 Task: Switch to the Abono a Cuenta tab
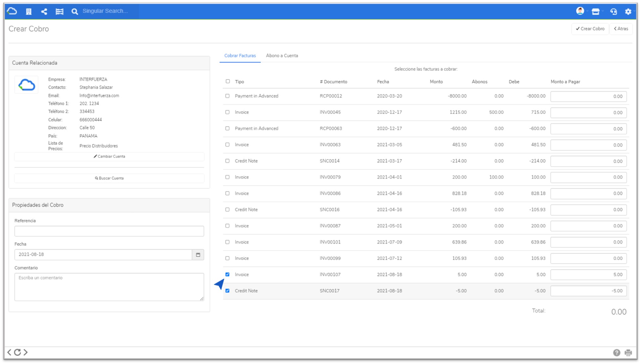tap(282, 56)
